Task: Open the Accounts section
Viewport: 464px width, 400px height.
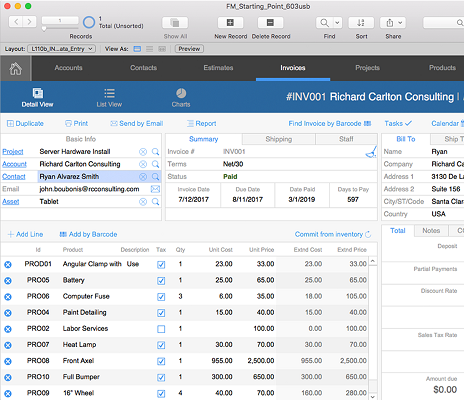Action: pyautogui.click(x=68, y=68)
